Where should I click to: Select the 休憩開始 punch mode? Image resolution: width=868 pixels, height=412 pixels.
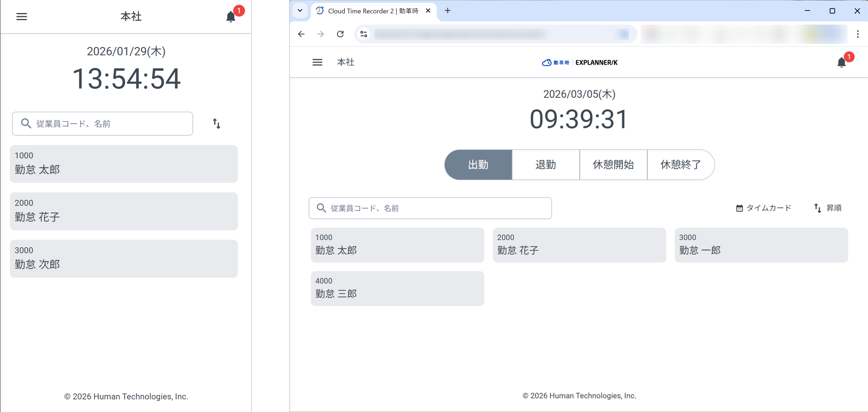coord(613,165)
